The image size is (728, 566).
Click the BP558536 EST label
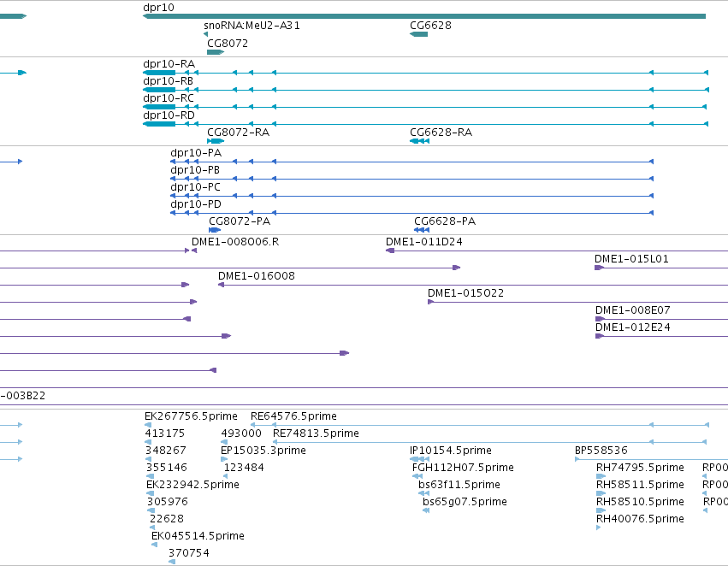[601, 451]
